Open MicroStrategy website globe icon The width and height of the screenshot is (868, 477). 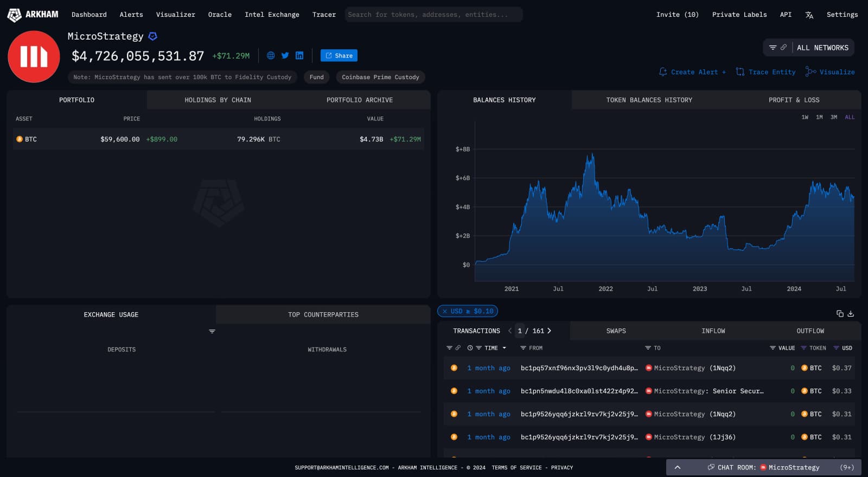tap(271, 55)
